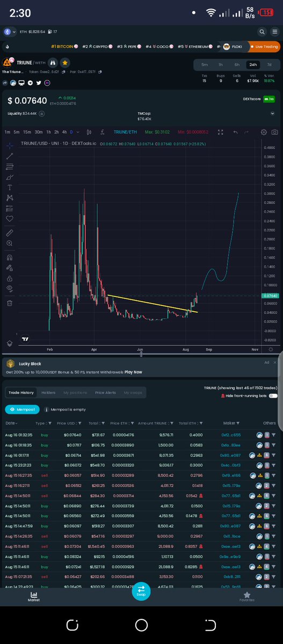This screenshot has height=644, width=283.
Task: Open maker address 0xf2..c655
Action: click(x=230, y=435)
